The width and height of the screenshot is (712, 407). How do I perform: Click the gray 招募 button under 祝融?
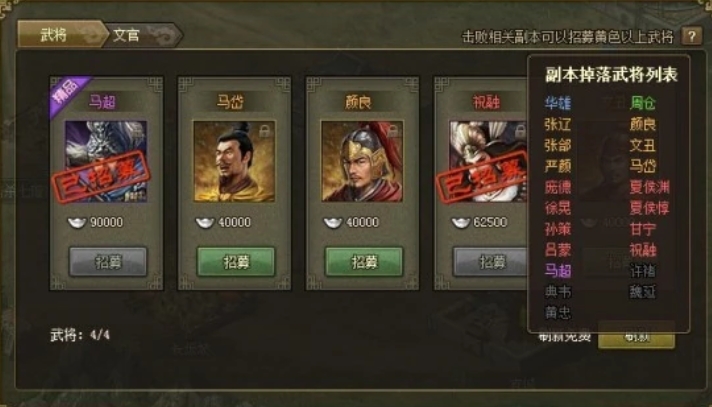(490, 262)
